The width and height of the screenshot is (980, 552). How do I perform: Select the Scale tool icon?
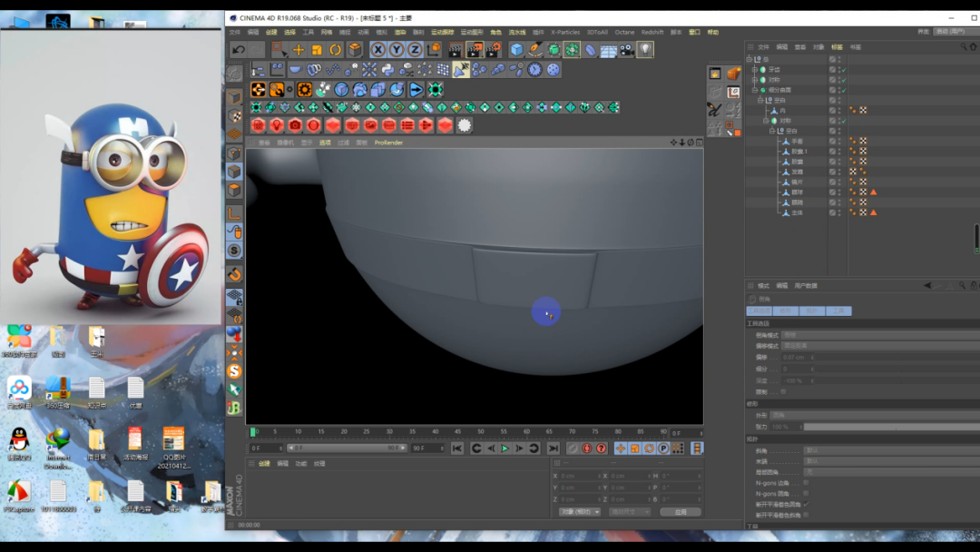click(317, 49)
